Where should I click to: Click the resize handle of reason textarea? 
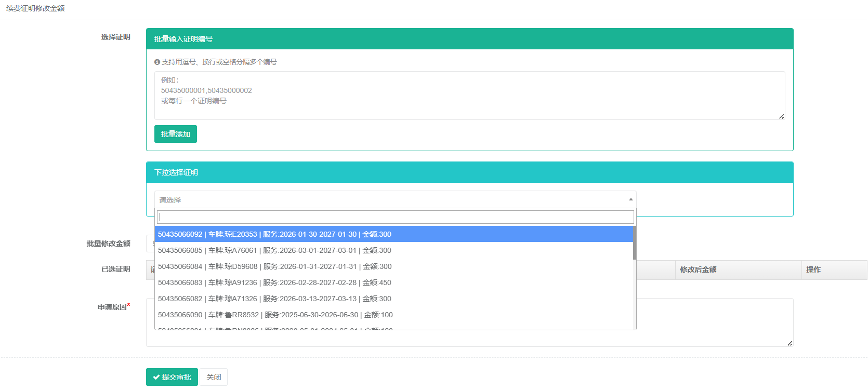[790, 343]
